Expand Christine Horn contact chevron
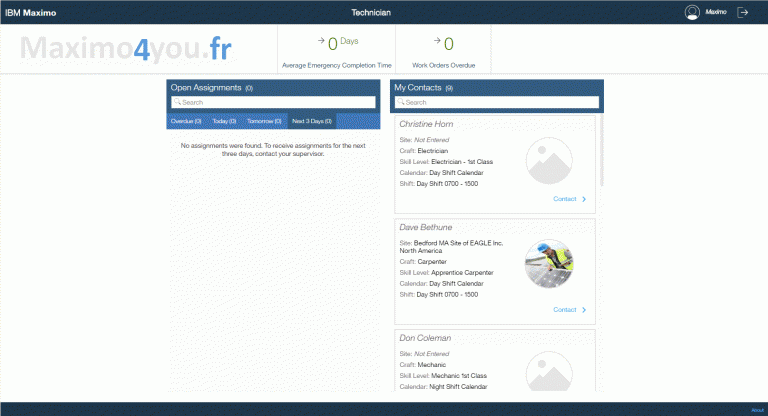The height and width of the screenshot is (416, 768). tap(584, 199)
